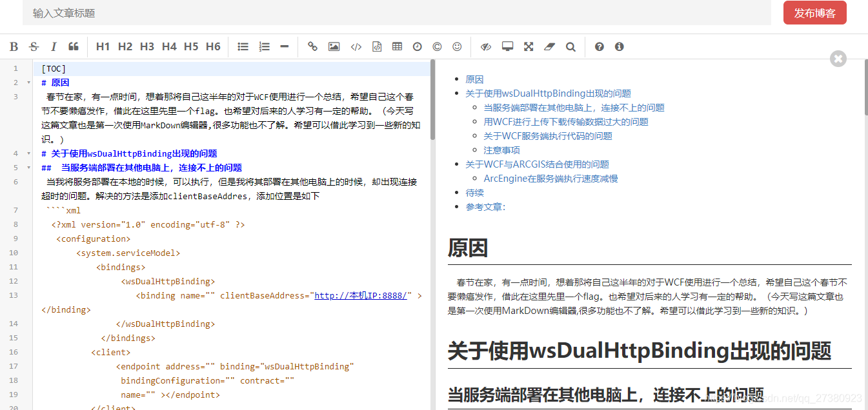Open the 待续 contents link

pos(474,193)
